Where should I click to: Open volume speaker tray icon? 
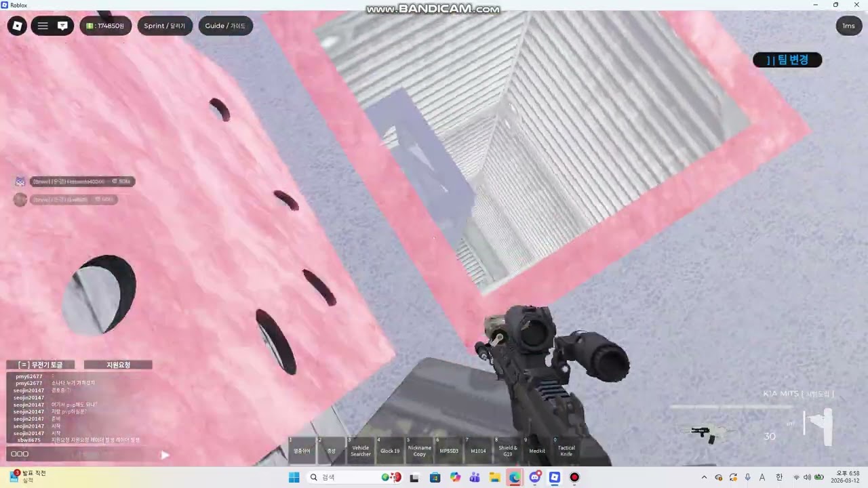[808, 477]
